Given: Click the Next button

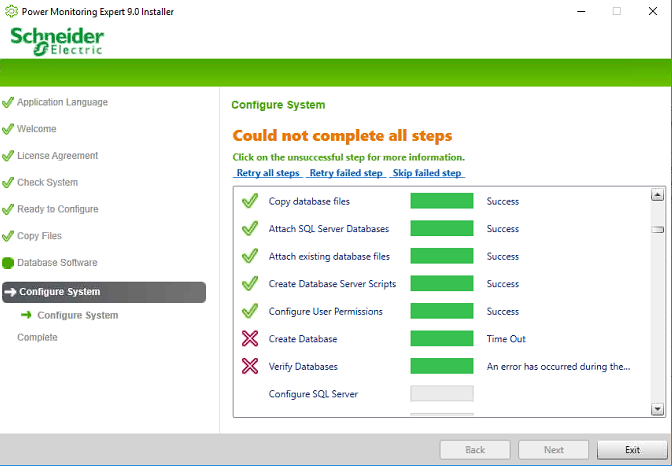Looking at the screenshot, I should tap(554, 450).
